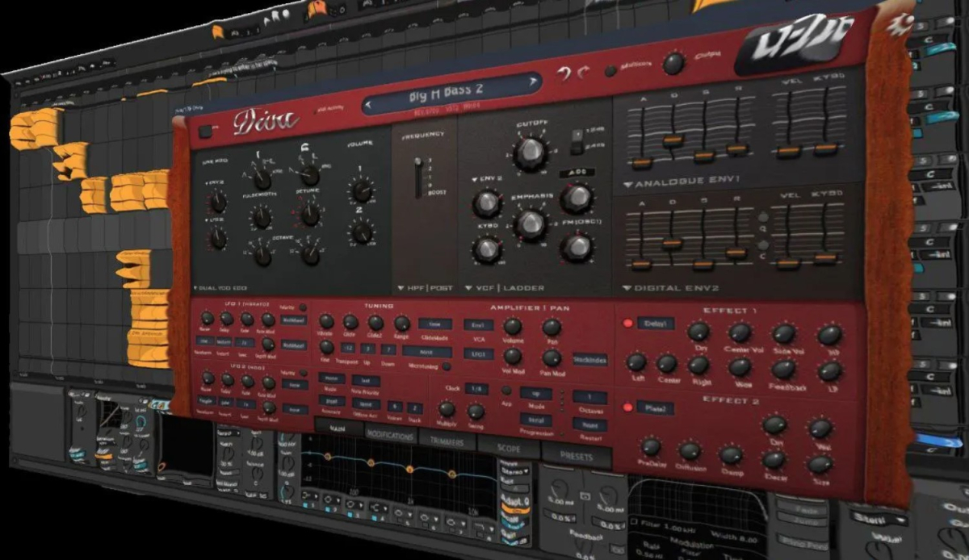The width and height of the screenshot is (969, 560).
Task: Toggle Effect 1 power LED
Action: pos(627,324)
